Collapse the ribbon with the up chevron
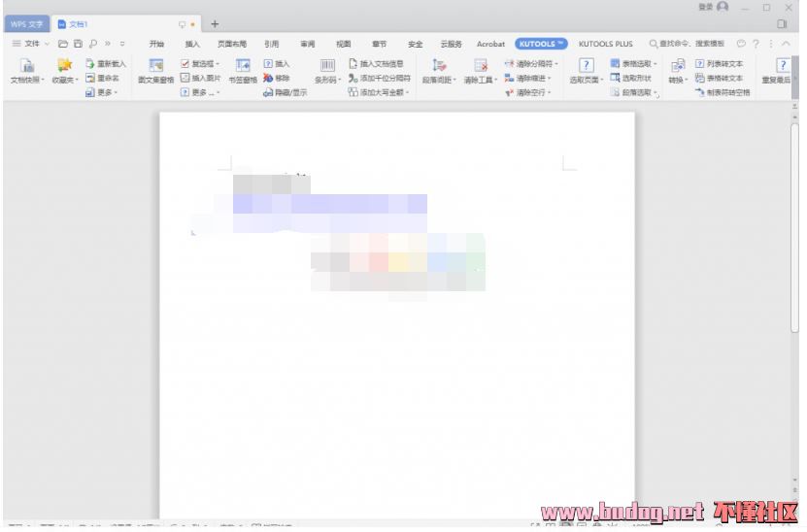This screenshot has width=807, height=532. (786, 44)
